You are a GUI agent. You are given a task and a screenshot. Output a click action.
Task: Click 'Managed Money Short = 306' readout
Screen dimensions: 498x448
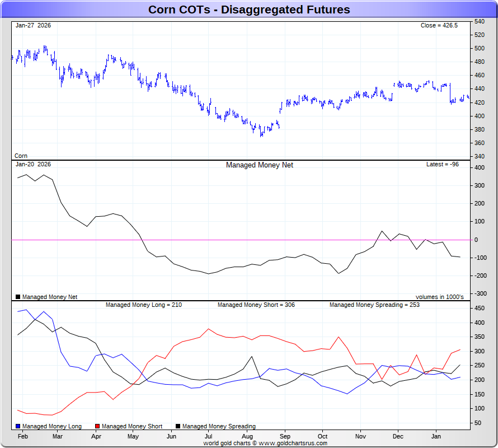[256, 305]
